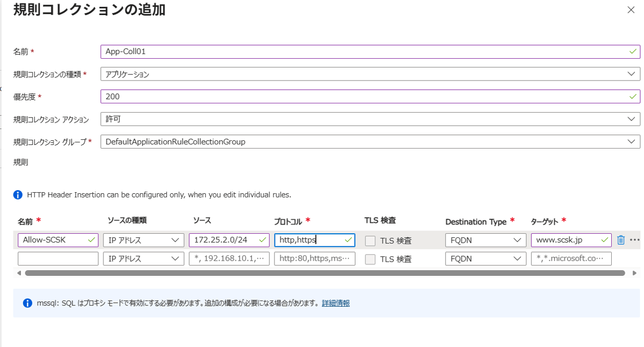Click the source field 172.25.2.0/24

[229, 240]
